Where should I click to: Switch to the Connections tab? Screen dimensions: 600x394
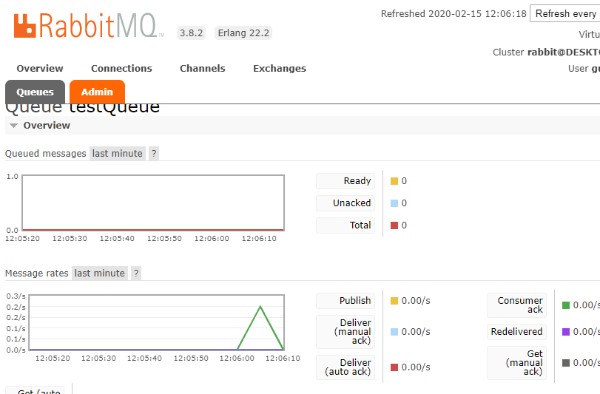[x=121, y=68]
